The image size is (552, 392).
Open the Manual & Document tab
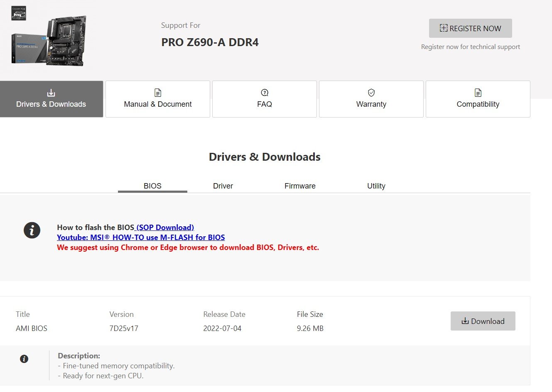[158, 99]
